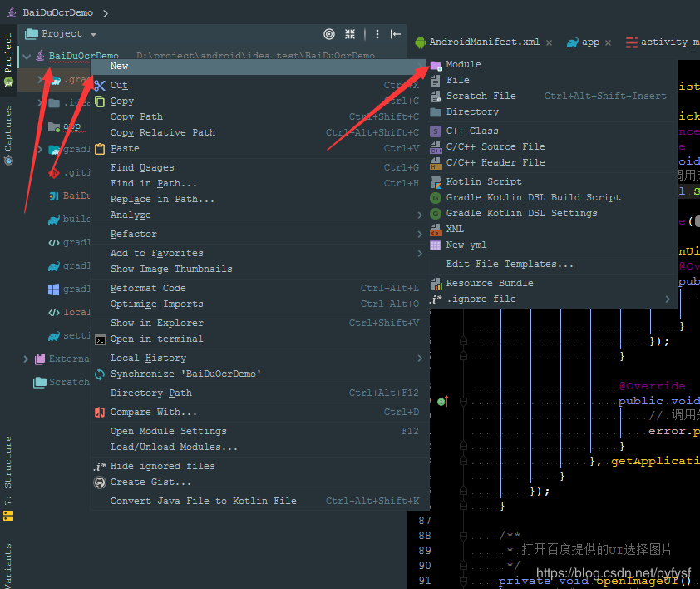
Task: Click the C/C++ Source File icon
Action: click(x=436, y=147)
